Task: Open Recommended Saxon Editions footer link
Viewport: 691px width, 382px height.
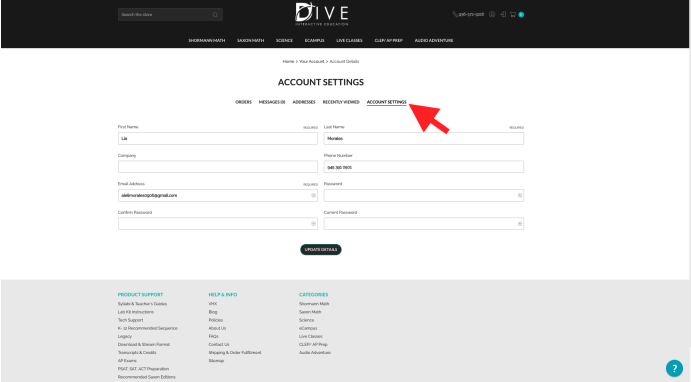Action: pos(147,377)
